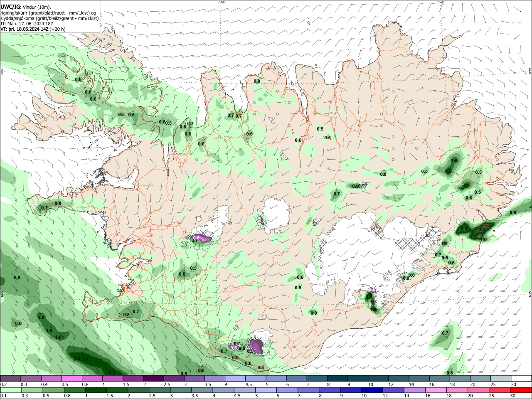Click the title line 'UWC/IG: Vindur (10m),'
This screenshot has height=399, width=532.
(x=25, y=7)
